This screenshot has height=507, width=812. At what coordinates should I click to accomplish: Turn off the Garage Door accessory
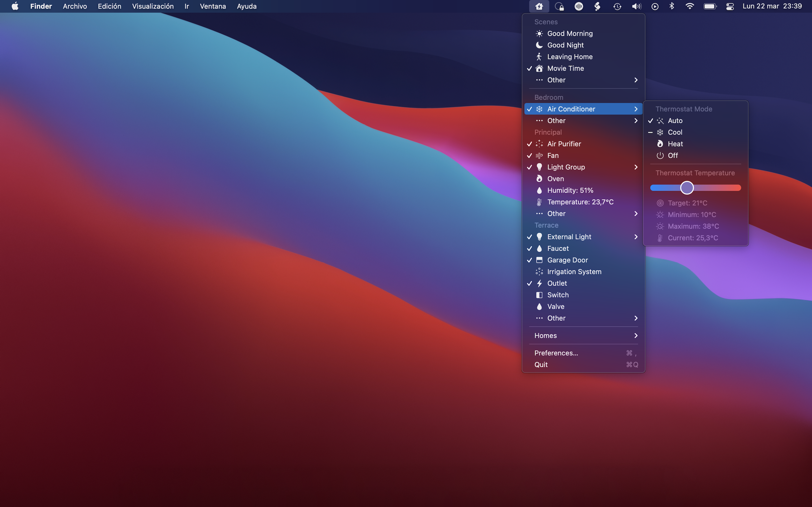pyautogui.click(x=567, y=260)
